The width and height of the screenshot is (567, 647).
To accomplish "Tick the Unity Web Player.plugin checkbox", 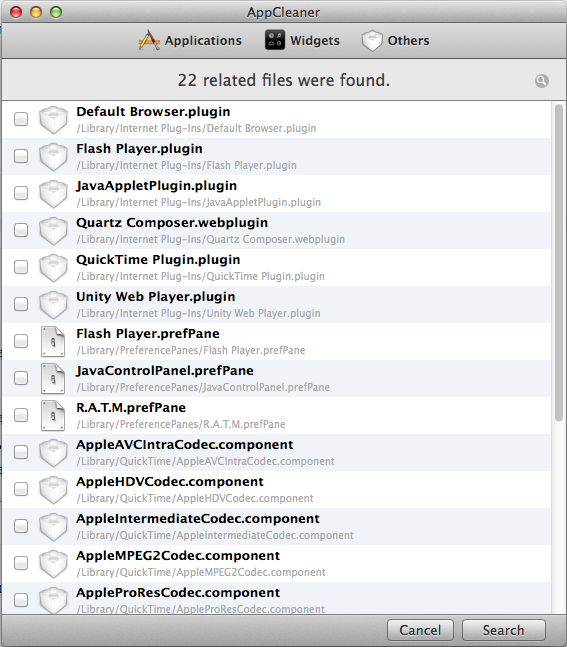I will click(x=21, y=304).
